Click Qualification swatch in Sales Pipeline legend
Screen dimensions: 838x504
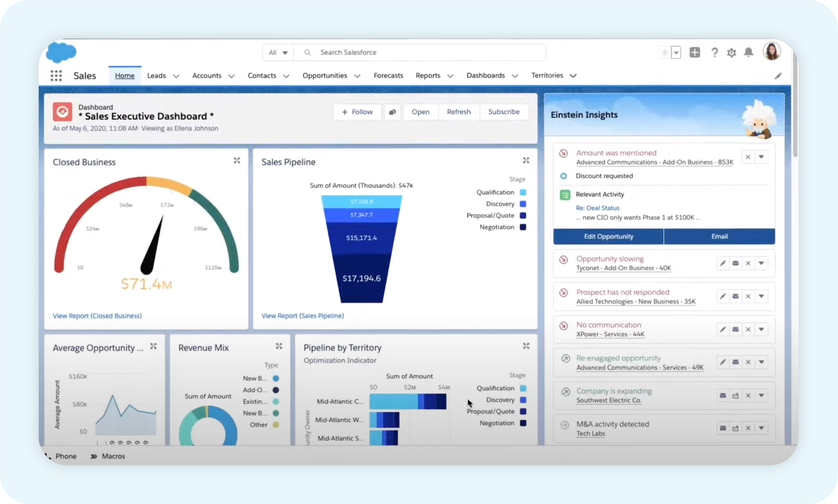(x=523, y=193)
